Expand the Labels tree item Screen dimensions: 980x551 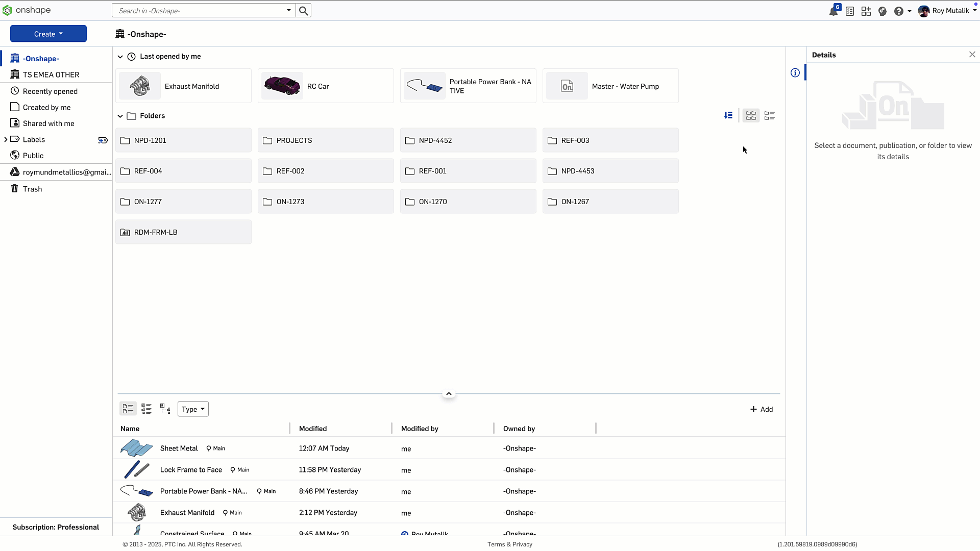[6, 139]
